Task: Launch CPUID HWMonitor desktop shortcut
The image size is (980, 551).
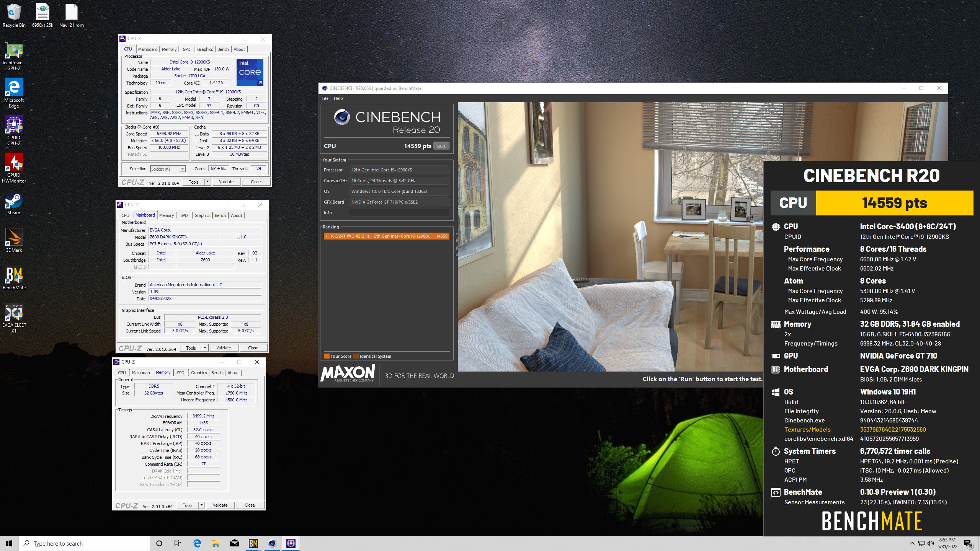Action: (x=14, y=169)
